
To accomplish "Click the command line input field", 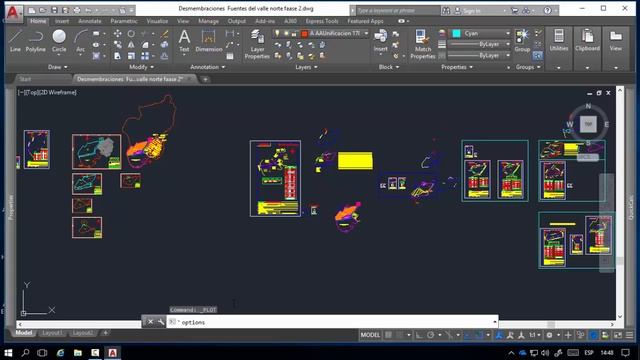I will [x=332, y=322].
